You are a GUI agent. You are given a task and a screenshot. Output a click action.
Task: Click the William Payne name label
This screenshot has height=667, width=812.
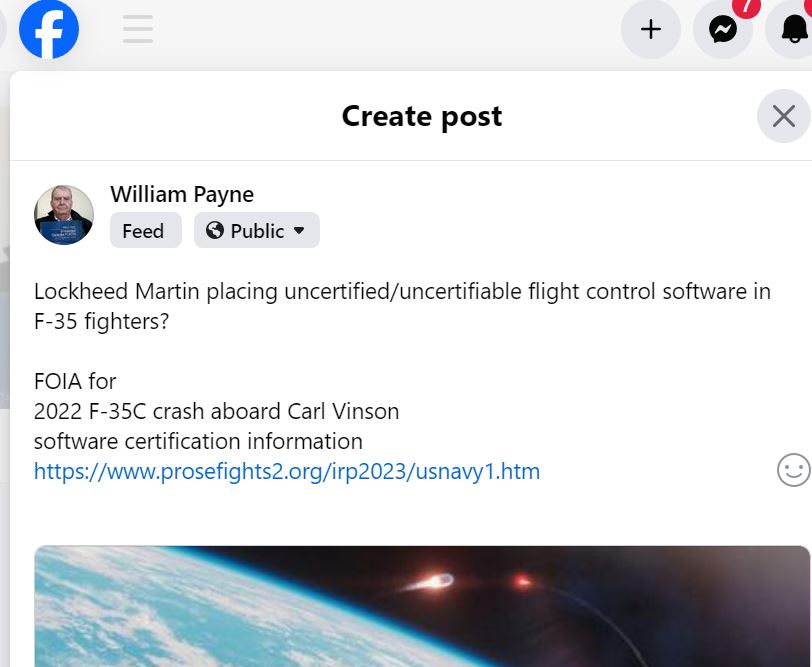coord(182,195)
